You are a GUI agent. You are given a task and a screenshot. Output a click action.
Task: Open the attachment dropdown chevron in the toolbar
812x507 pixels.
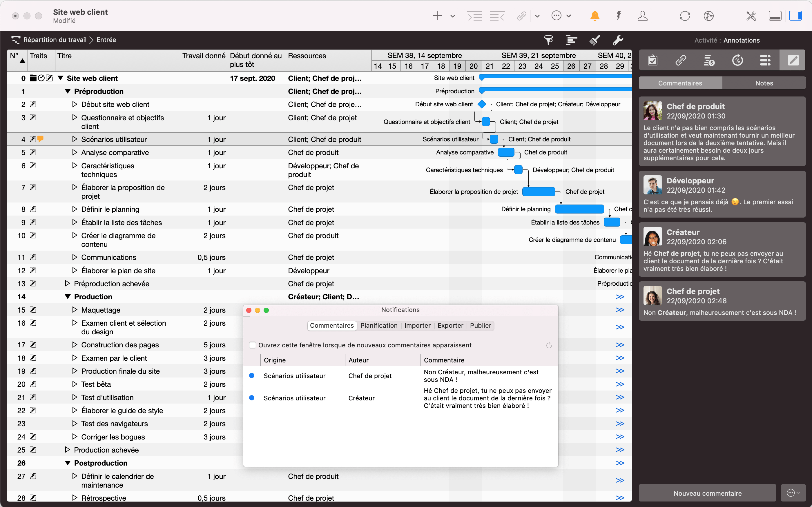click(x=537, y=16)
